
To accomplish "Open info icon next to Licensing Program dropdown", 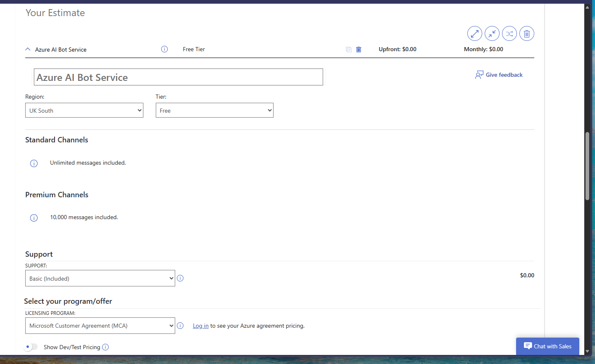I will click(x=180, y=326).
